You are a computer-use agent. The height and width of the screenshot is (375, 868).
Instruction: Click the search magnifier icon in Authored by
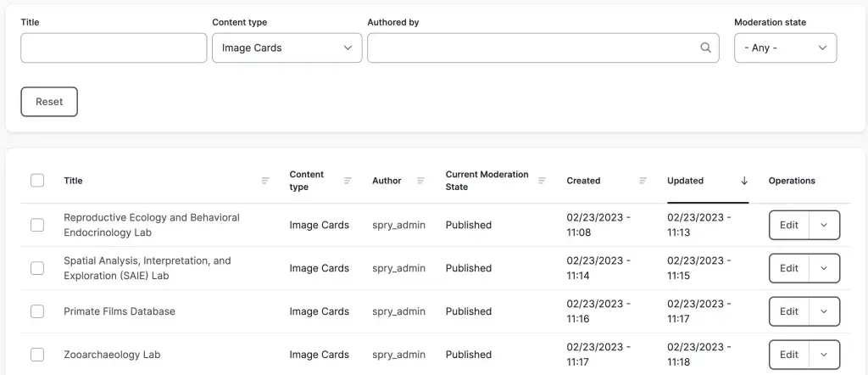pyautogui.click(x=705, y=48)
